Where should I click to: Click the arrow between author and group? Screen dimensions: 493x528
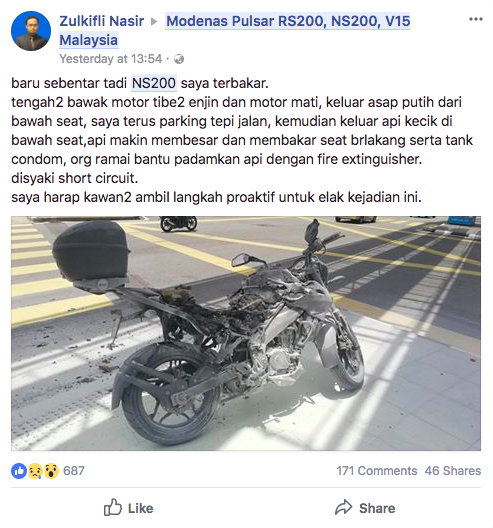[x=154, y=22]
